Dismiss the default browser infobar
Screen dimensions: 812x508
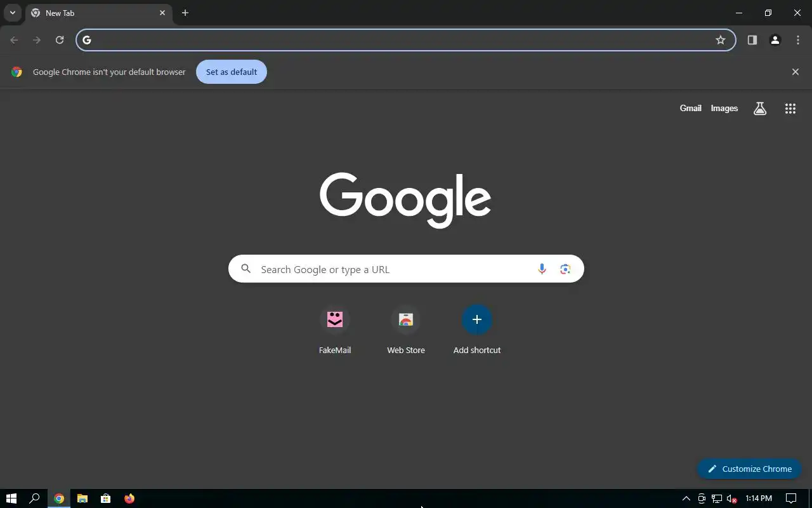click(x=796, y=72)
